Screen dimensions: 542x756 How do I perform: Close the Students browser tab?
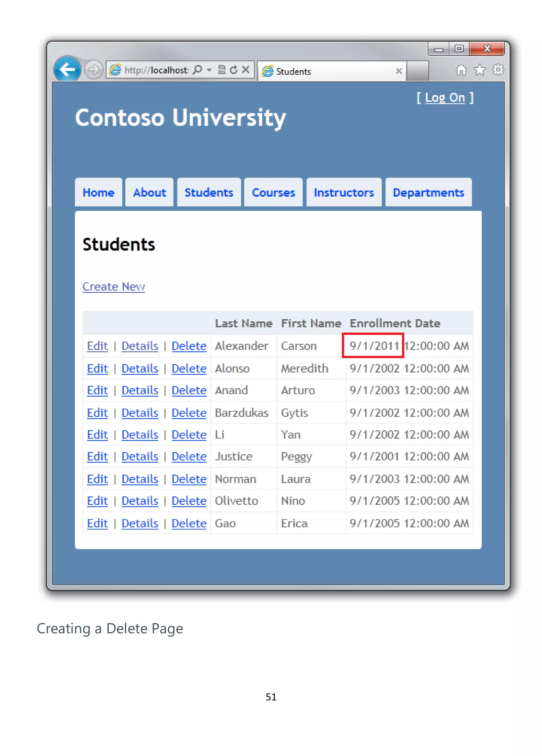(x=399, y=71)
